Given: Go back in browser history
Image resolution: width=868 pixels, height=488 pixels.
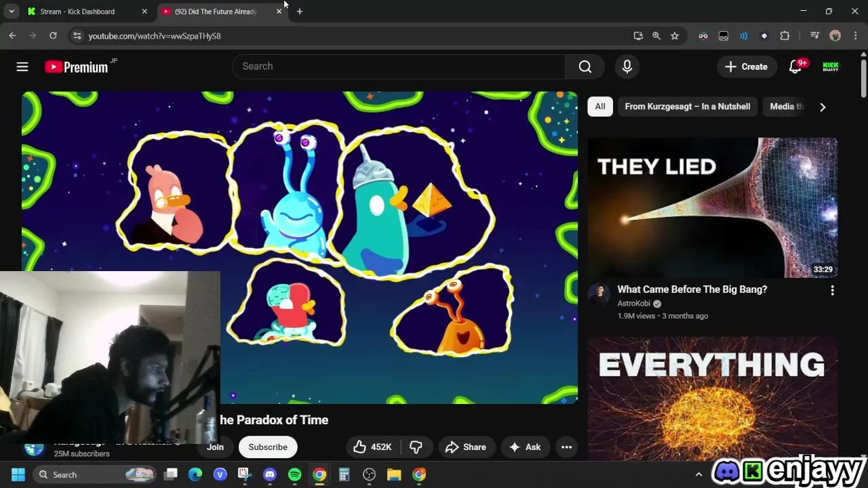Looking at the screenshot, I should (x=12, y=36).
